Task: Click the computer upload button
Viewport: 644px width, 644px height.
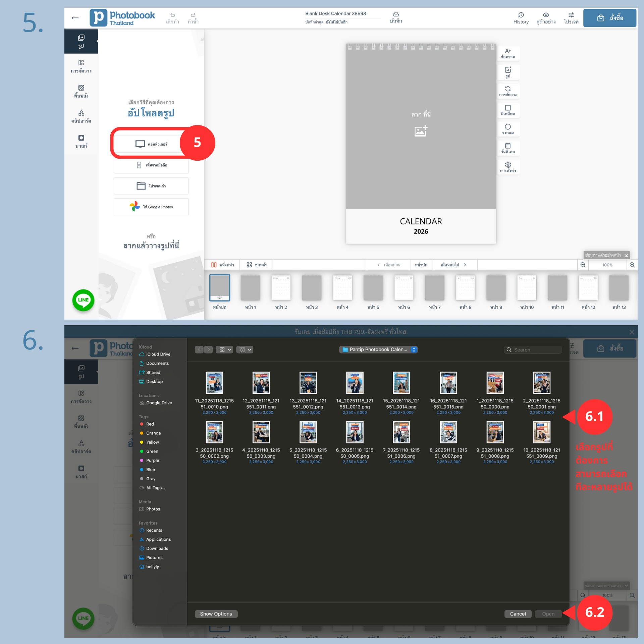Action: (x=151, y=144)
